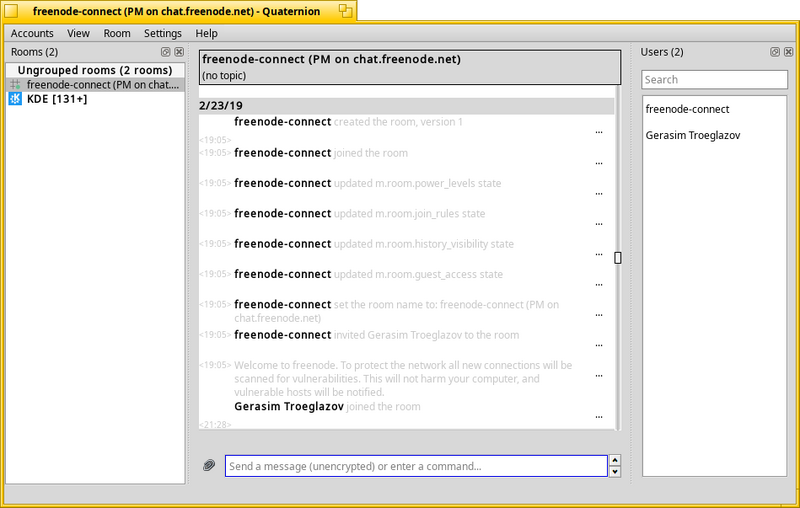Click the message box up arrow
The image size is (800, 508).
[x=615, y=460]
